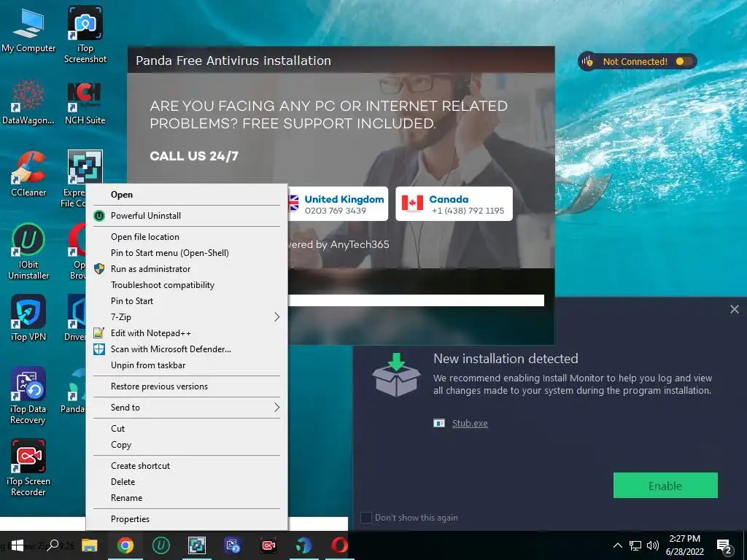
Task: Open Express Zip taskbar icon
Action: 197,545
